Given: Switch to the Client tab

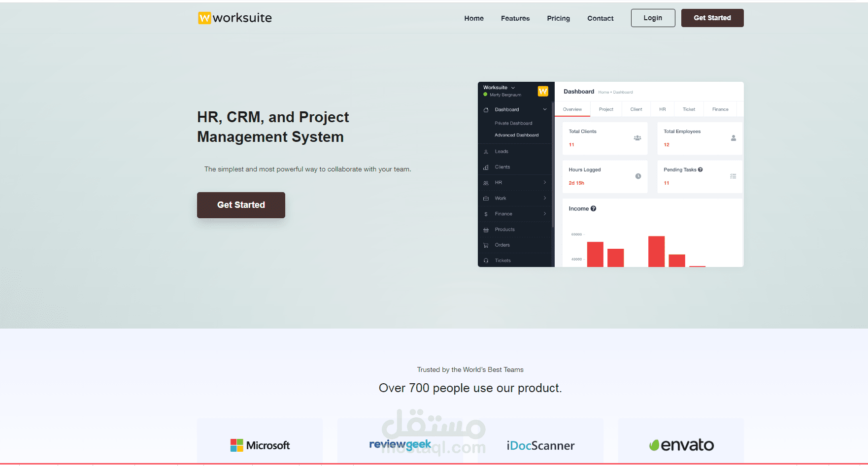Looking at the screenshot, I should click(636, 109).
